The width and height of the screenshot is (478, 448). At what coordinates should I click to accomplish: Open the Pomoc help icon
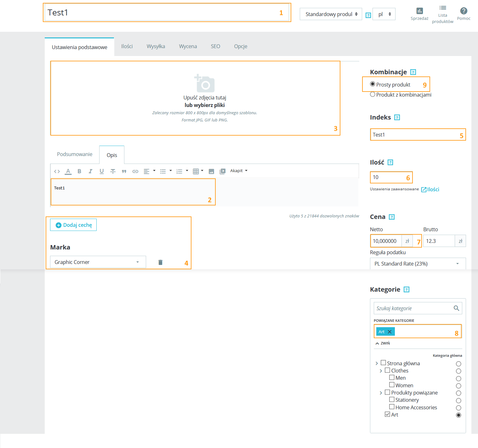coord(464,11)
